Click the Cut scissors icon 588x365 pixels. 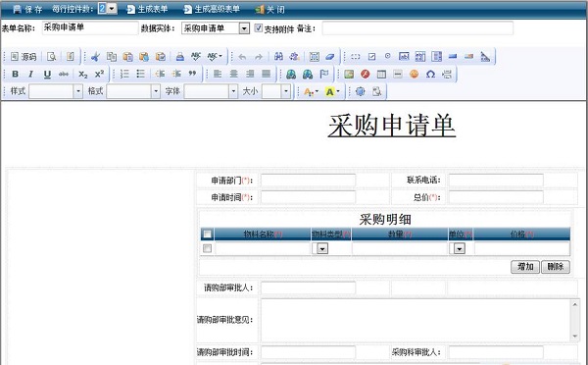point(95,57)
